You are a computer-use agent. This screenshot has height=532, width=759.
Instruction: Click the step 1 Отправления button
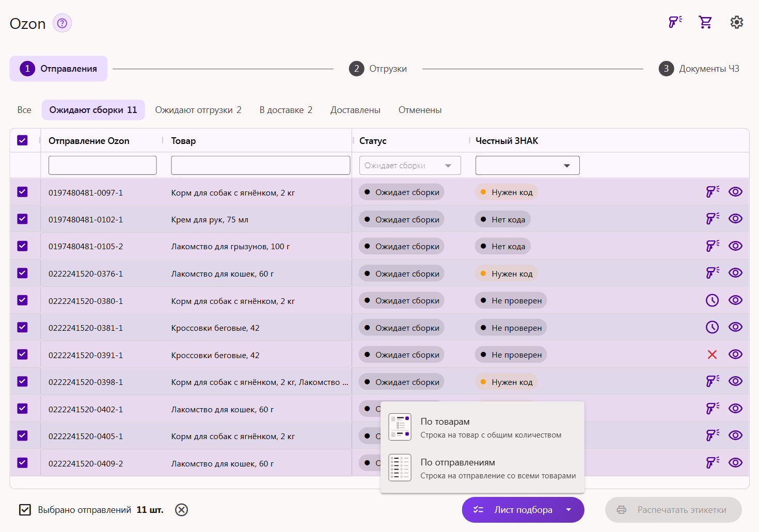(x=58, y=69)
